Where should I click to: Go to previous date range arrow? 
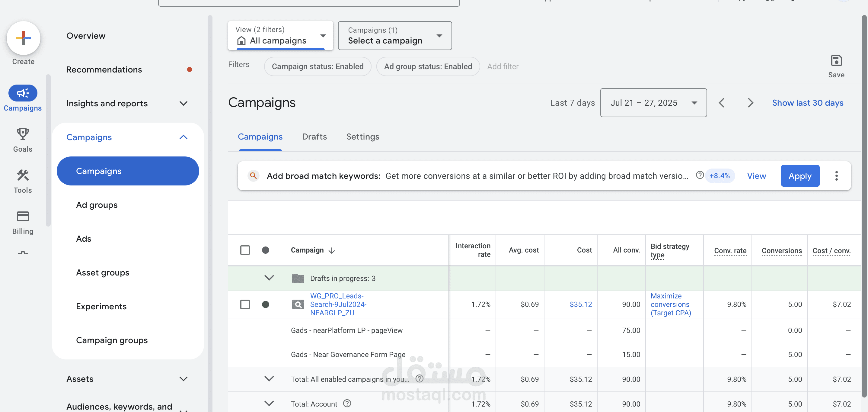pos(721,103)
